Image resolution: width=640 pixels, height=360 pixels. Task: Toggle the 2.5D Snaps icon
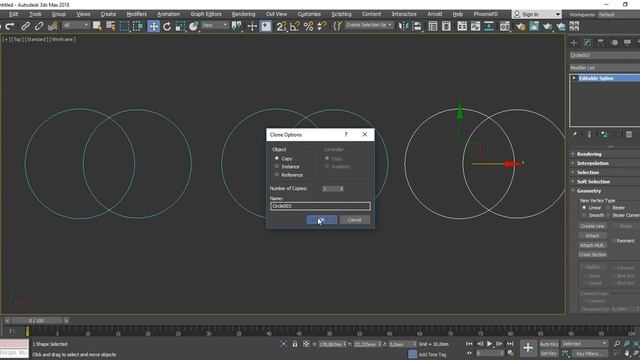(281, 27)
